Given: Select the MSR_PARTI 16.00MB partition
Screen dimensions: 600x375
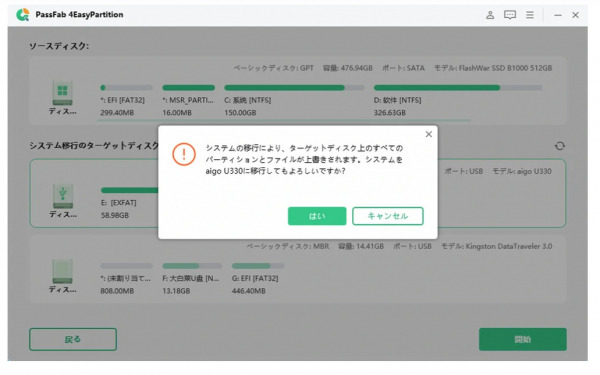Looking at the screenshot, I should [x=188, y=100].
